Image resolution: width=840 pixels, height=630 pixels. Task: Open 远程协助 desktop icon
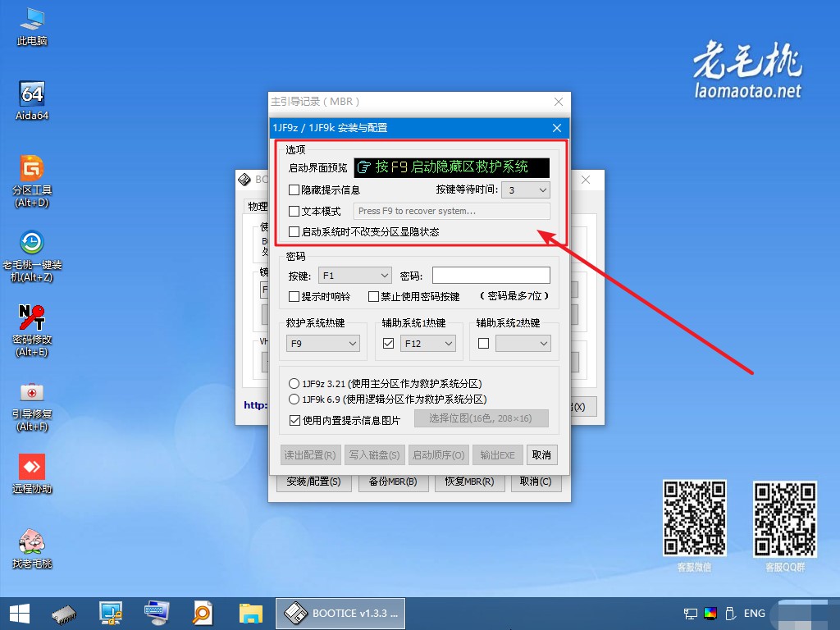[32, 474]
